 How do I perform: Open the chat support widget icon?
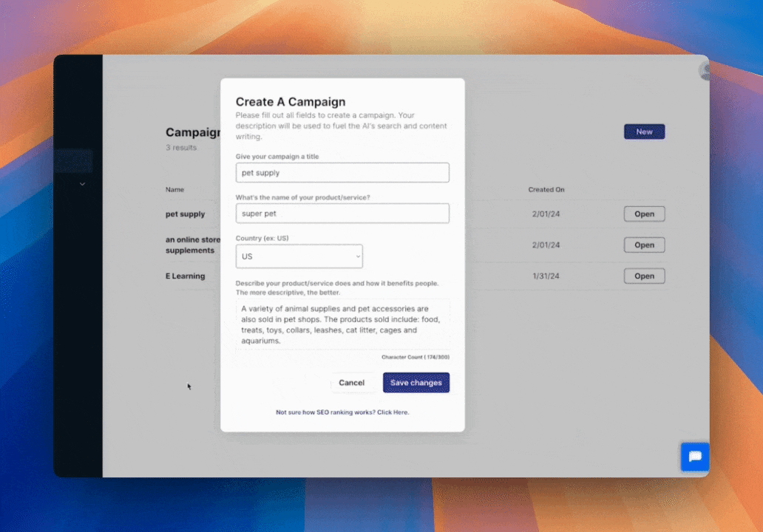point(694,457)
